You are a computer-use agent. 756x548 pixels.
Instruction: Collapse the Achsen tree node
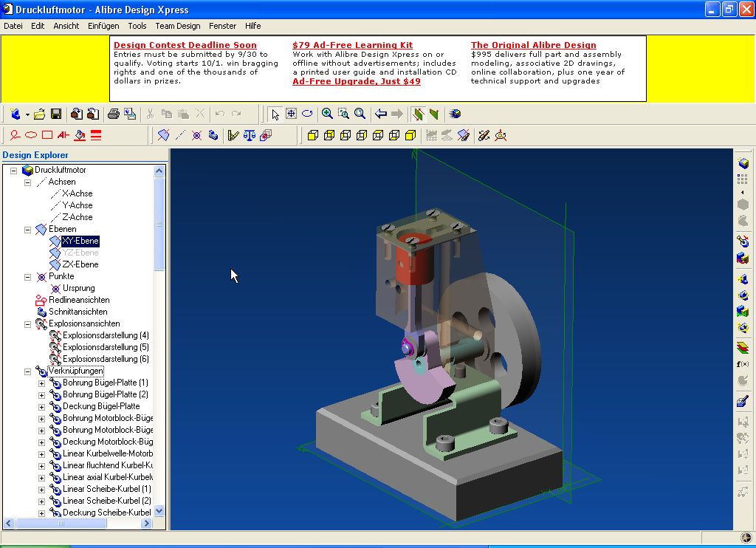pos(27,182)
